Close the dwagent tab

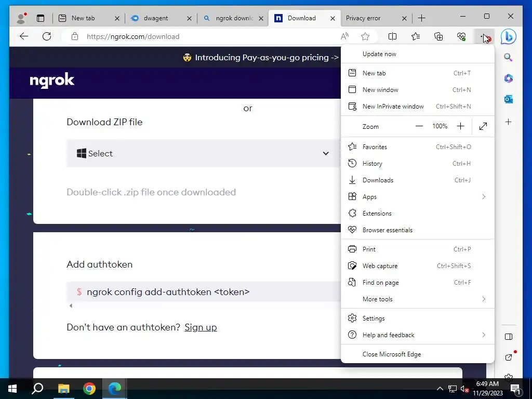click(189, 18)
